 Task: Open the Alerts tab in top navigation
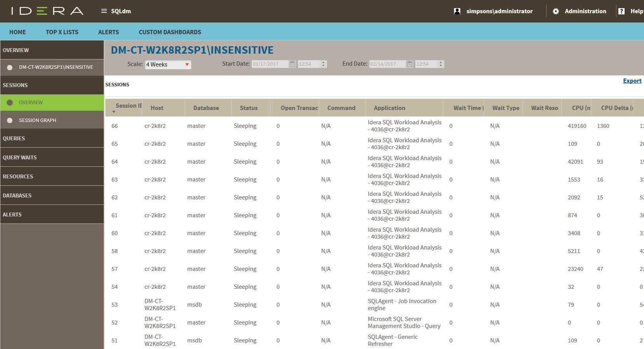pyautogui.click(x=108, y=32)
